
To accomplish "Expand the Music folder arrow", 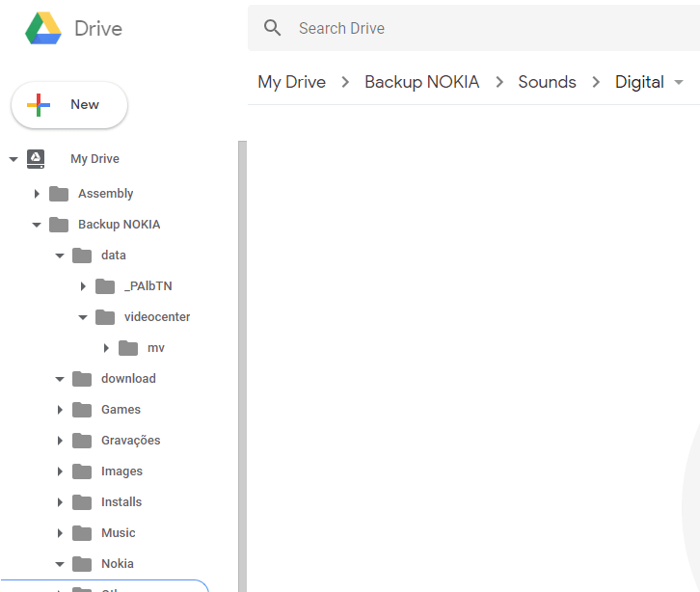I will pos(60,532).
